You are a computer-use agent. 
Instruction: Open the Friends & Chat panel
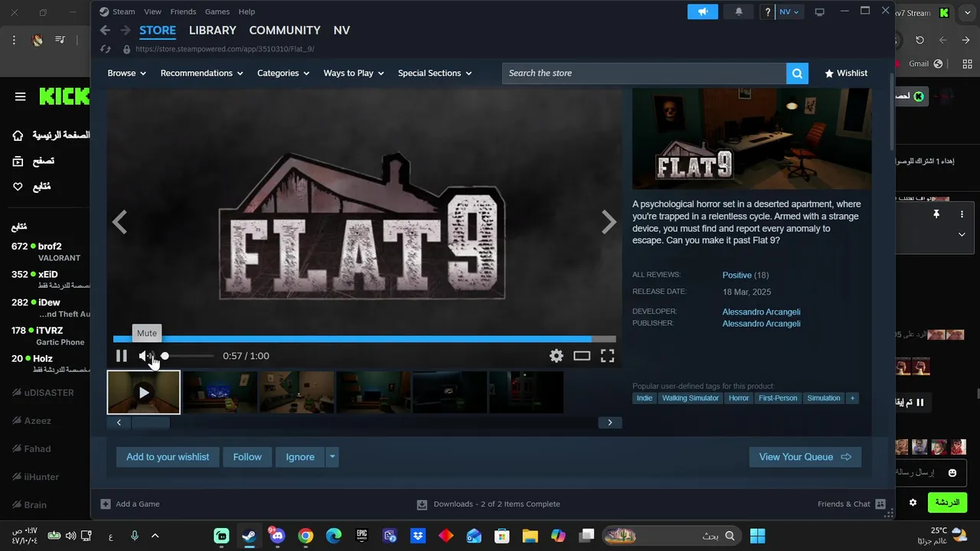point(851,504)
